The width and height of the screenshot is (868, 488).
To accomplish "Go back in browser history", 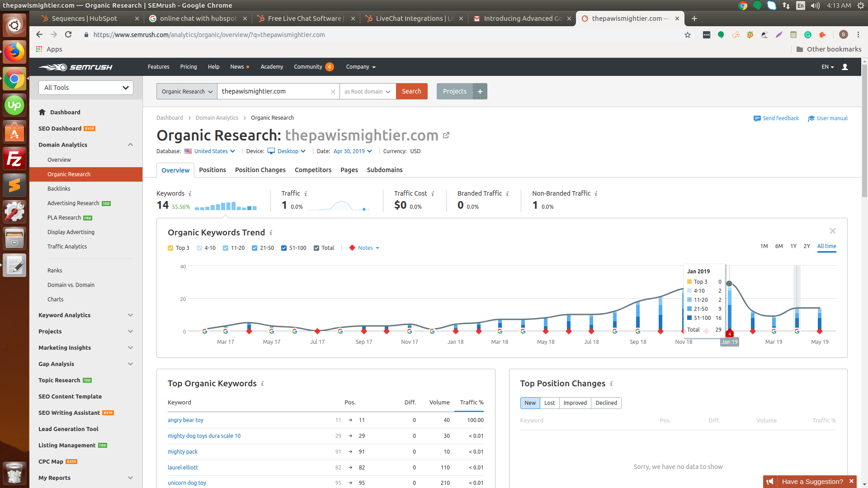I will tap(39, 34).
